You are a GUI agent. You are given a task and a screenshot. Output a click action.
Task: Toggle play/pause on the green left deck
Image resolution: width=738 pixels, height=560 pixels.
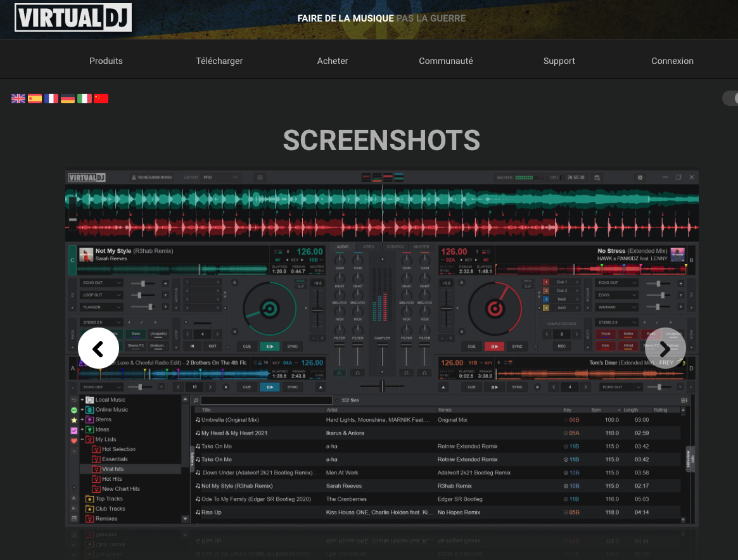[x=269, y=347]
